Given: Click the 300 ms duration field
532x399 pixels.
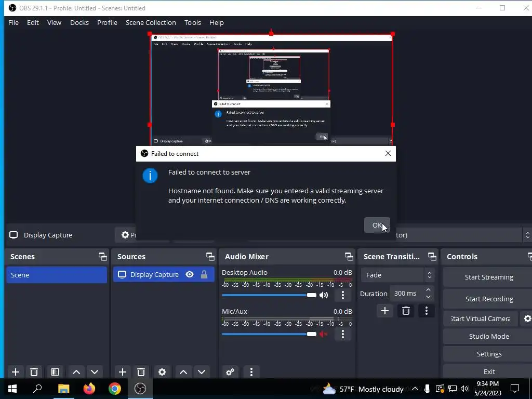Looking at the screenshot, I should 406,294.
